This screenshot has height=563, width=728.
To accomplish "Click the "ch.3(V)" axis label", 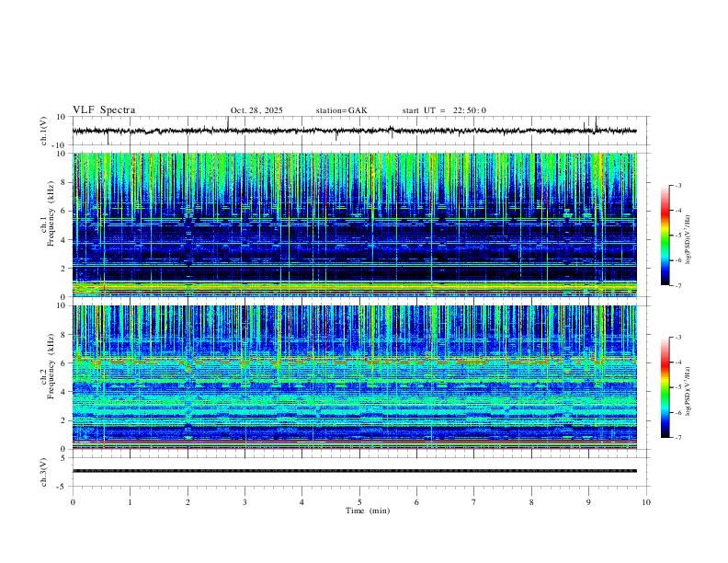I will tap(44, 473).
